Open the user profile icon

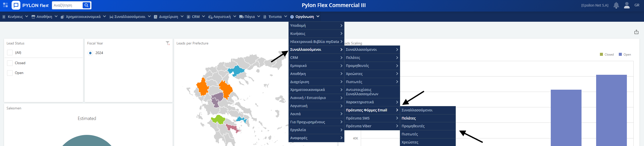tap(627, 5)
